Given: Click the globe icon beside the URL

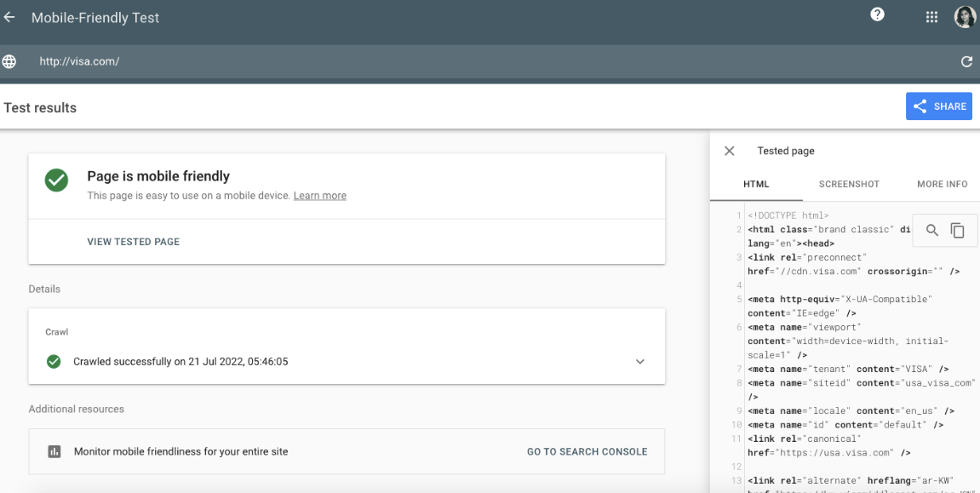Looking at the screenshot, I should [9, 61].
